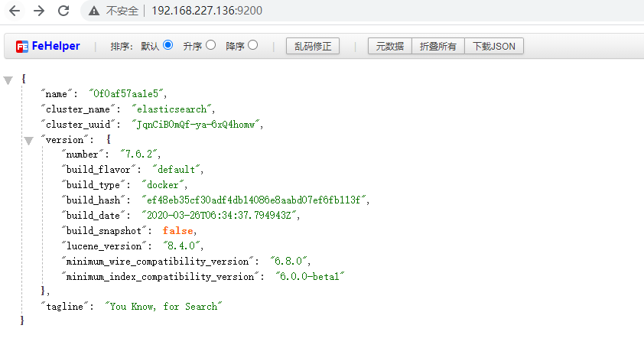Click the value "docker"

(x=163, y=185)
